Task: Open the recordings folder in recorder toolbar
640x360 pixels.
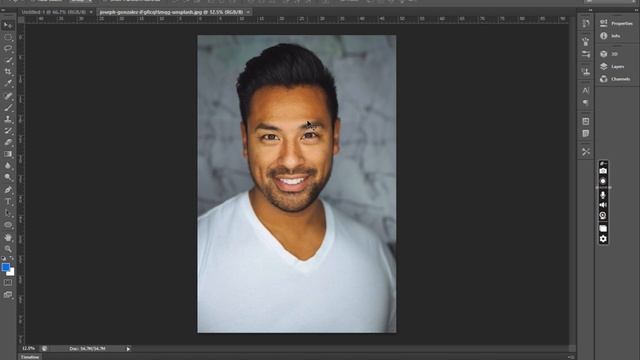Action: (x=603, y=229)
